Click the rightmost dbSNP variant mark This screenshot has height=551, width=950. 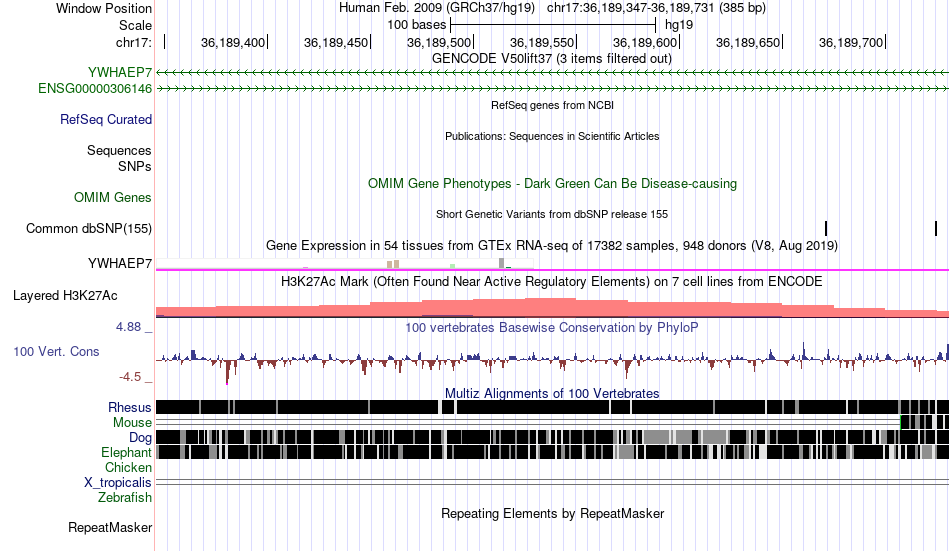click(x=936, y=229)
